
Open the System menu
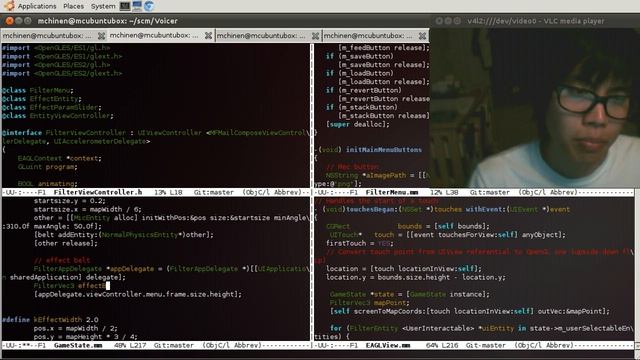point(103,6)
